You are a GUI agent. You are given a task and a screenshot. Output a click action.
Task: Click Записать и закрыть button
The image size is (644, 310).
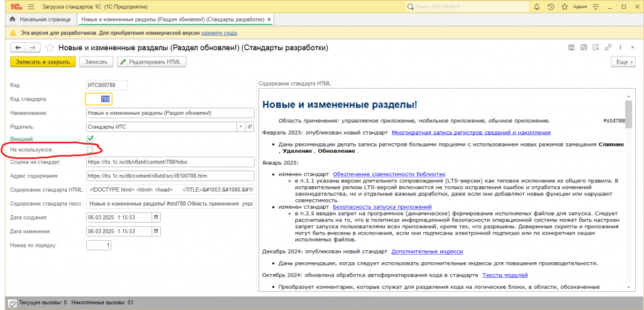pyautogui.click(x=43, y=62)
